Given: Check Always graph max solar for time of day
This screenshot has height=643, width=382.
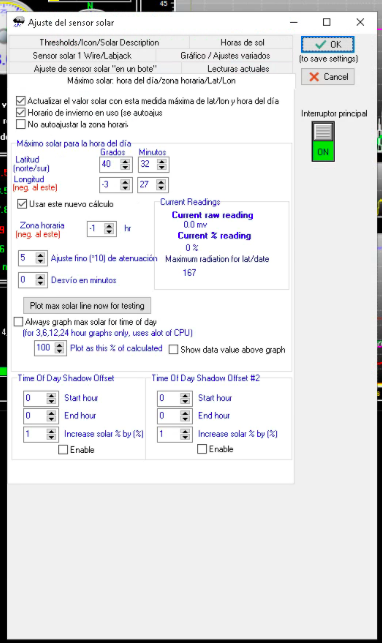Looking at the screenshot, I should click(18, 322).
